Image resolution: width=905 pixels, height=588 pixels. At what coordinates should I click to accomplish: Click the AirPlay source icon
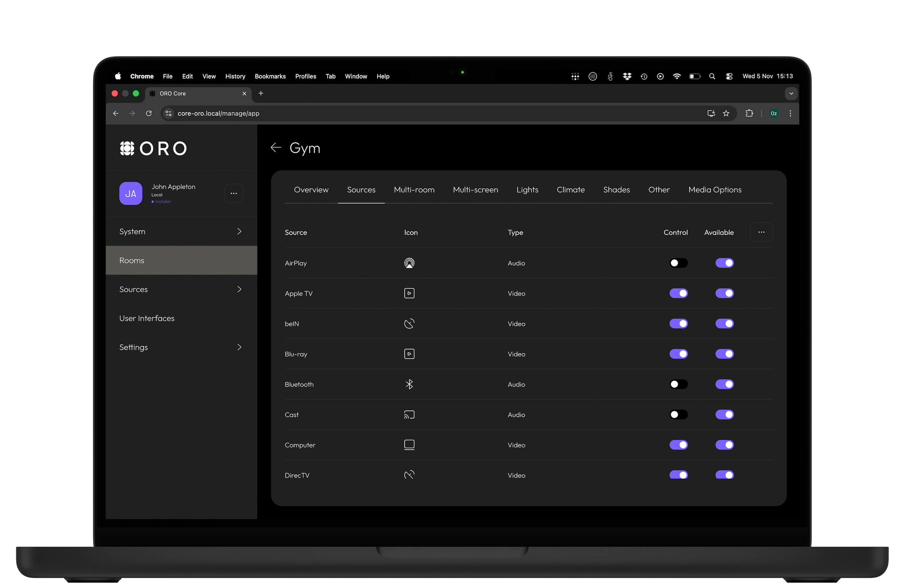point(409,263)
